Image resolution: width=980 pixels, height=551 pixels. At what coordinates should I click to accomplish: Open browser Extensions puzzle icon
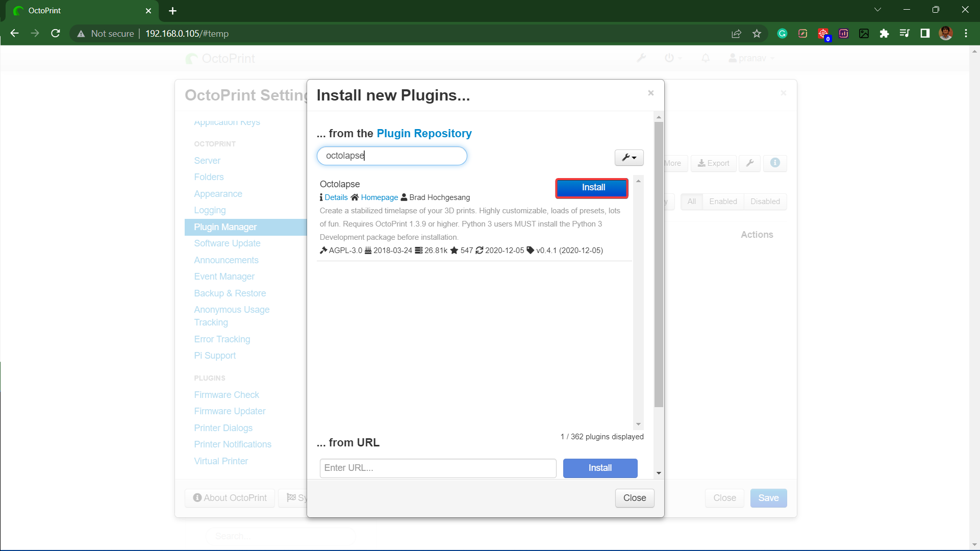coord(884,34)
